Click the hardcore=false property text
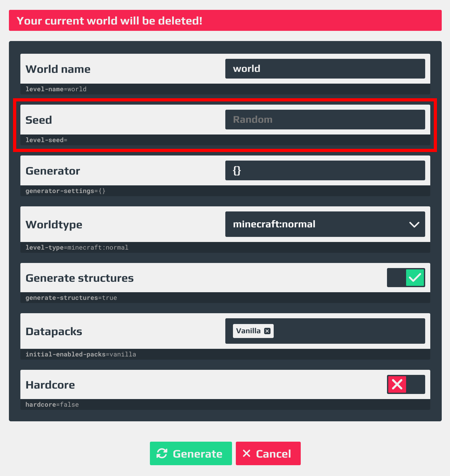The height and width of the screenshot is (476, 450). coord(52,404)
